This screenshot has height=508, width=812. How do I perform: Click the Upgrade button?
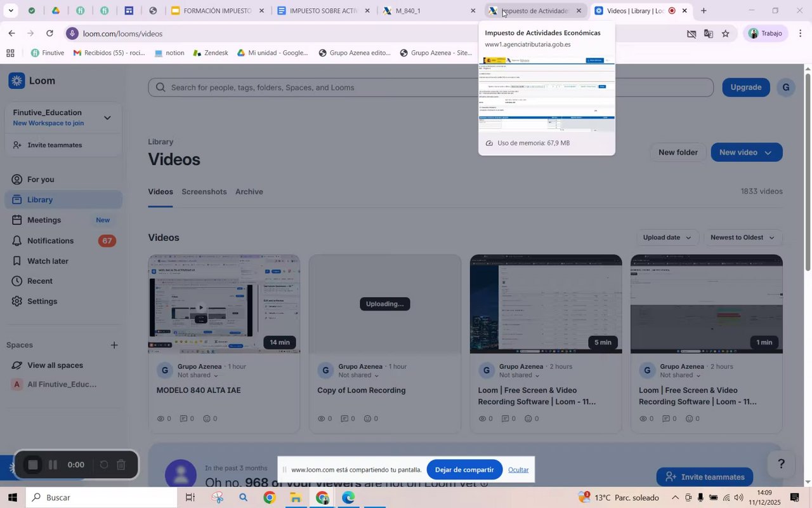tap(746, 88)
